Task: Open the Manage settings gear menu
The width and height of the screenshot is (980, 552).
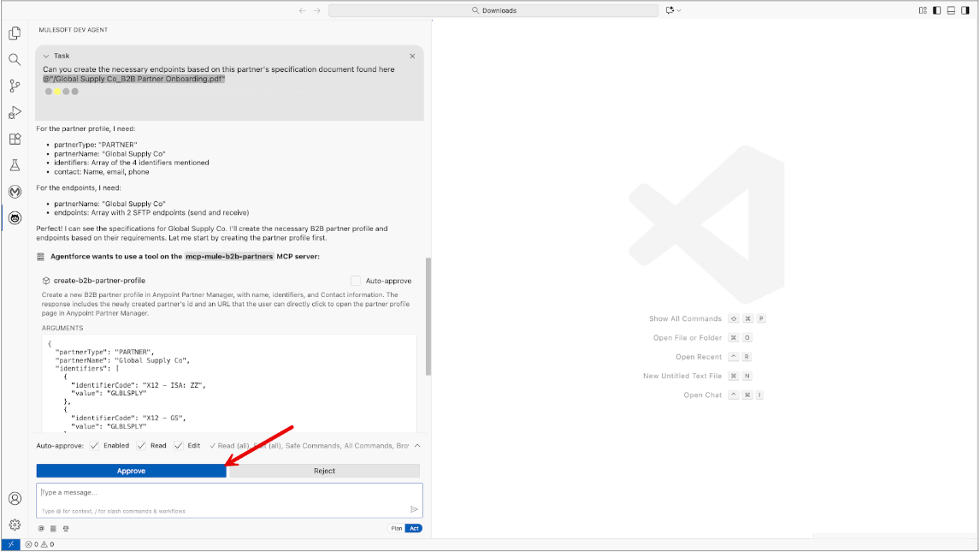Action: (x=15, y=525)
